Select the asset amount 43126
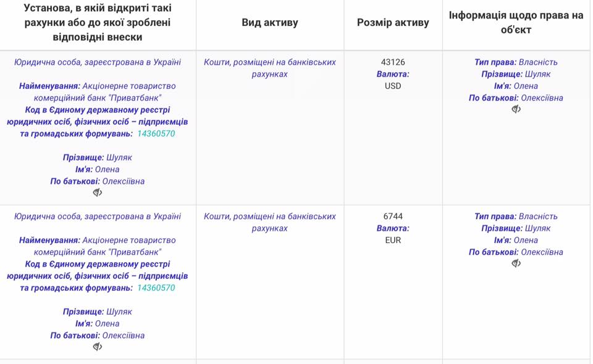The height and width of the screenshot is (364, 593). click(x=393, y=62)
